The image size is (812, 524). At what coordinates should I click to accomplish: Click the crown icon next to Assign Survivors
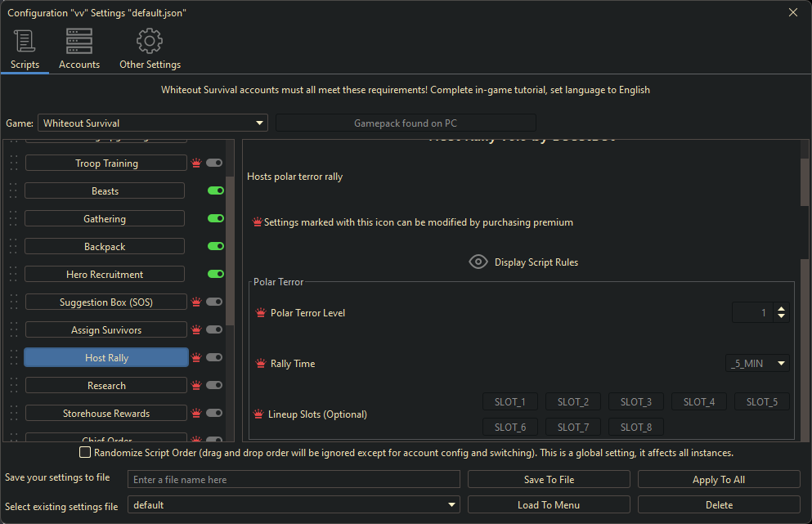pos(196,329)
